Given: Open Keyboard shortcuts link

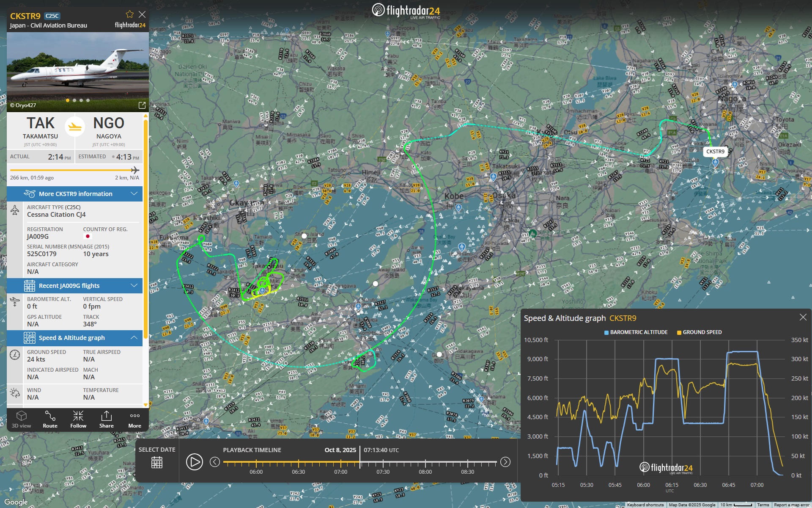Looking at the screenshot, I should click(x=645, y=505).
